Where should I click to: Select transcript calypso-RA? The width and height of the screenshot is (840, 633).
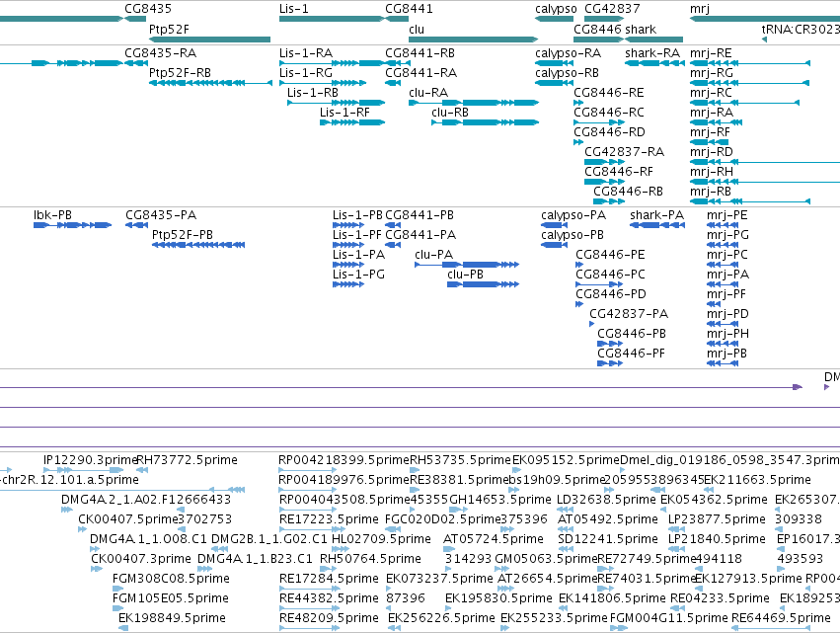pyautogui.click(x=568, y=53)
